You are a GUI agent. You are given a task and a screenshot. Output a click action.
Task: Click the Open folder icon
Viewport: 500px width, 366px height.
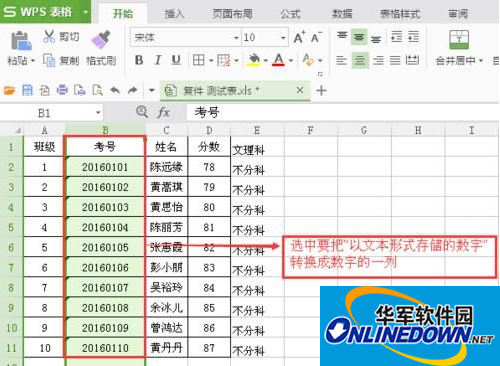pos(9,90)
